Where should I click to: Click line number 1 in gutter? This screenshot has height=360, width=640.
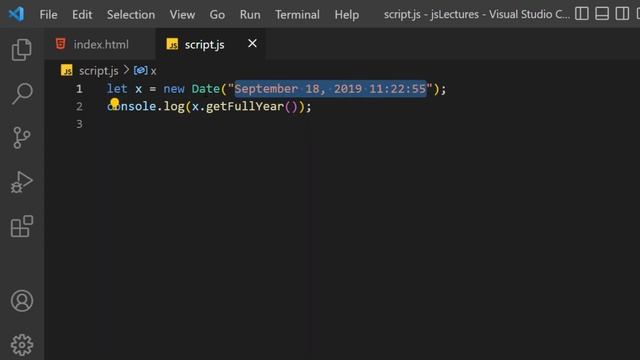point(79,89)
